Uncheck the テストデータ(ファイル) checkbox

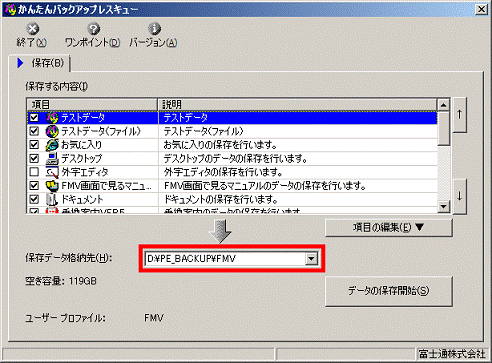(x=34, y=131)
